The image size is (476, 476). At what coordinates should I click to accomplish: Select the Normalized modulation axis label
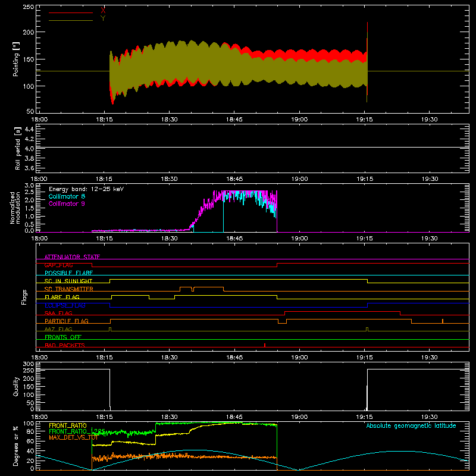(15, 208)
